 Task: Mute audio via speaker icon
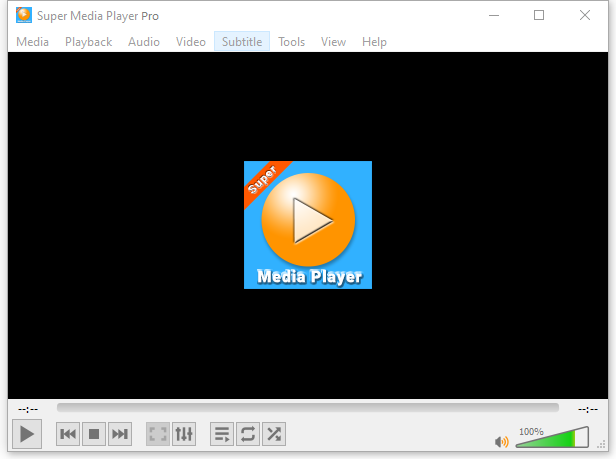(502, 442)
